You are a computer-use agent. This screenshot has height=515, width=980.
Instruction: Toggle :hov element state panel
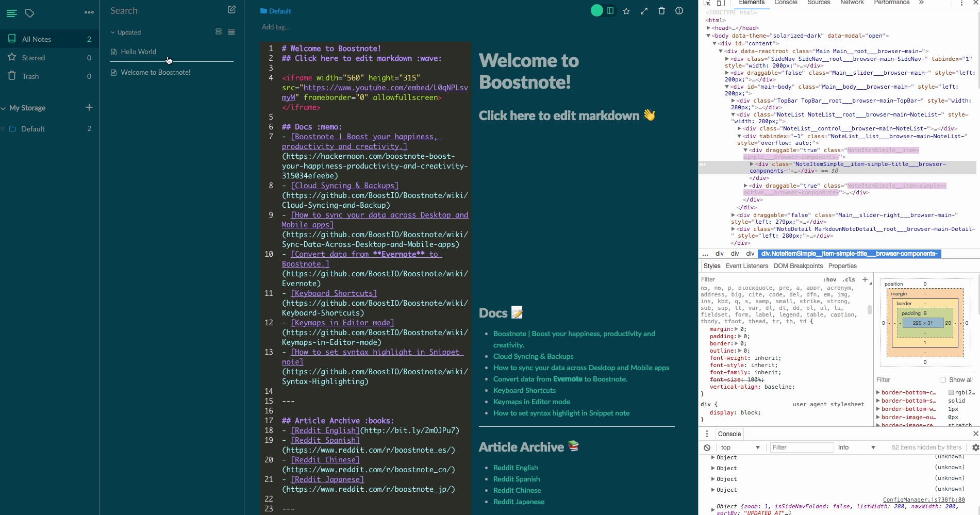829,279
